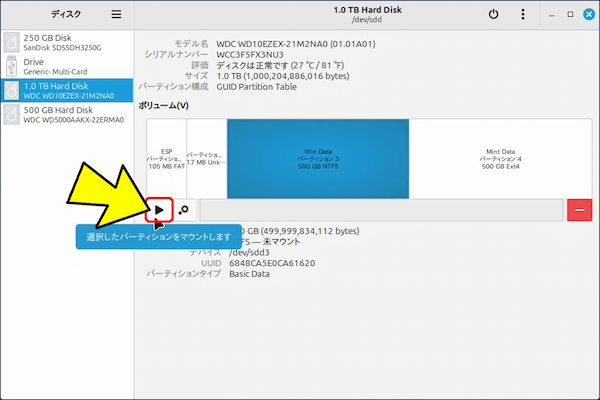This screenshot has width=600, height=400.
Task: Maximize the Disks window
Action: coord(571,14)
